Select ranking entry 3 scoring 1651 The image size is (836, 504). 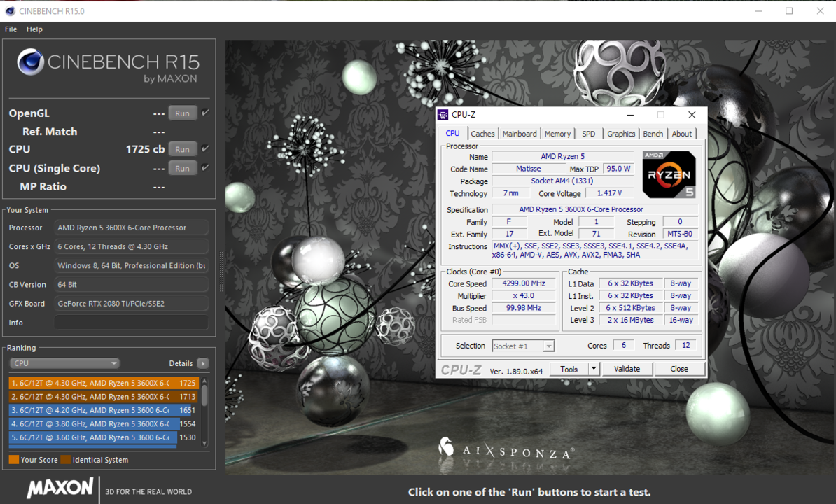(x=104, y=410)
